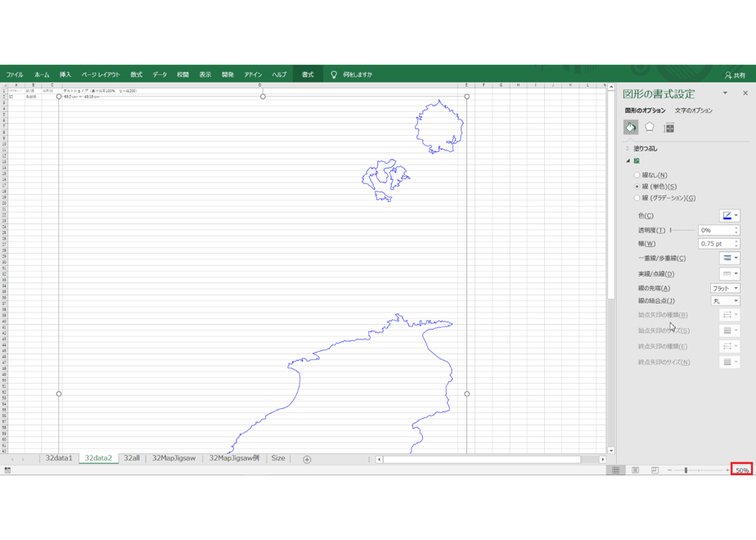
Task: Open the Effects pentagon icon
Action: coord(650,128)
